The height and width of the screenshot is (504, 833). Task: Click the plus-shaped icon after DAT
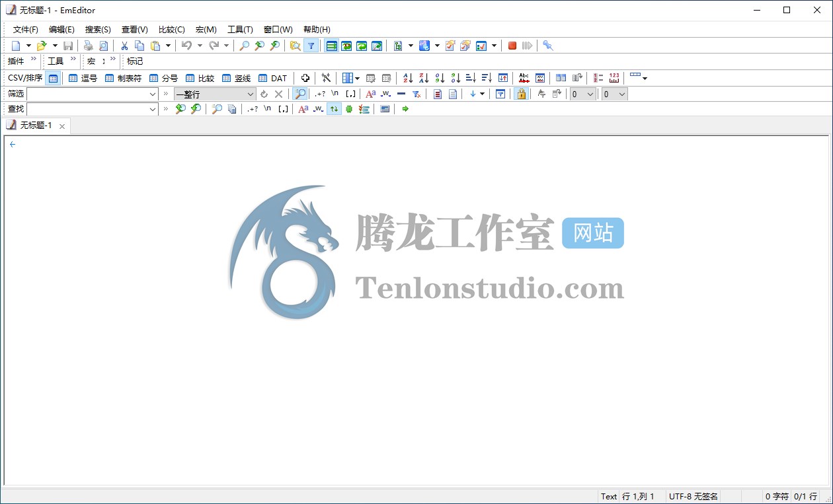click(305, 78)
